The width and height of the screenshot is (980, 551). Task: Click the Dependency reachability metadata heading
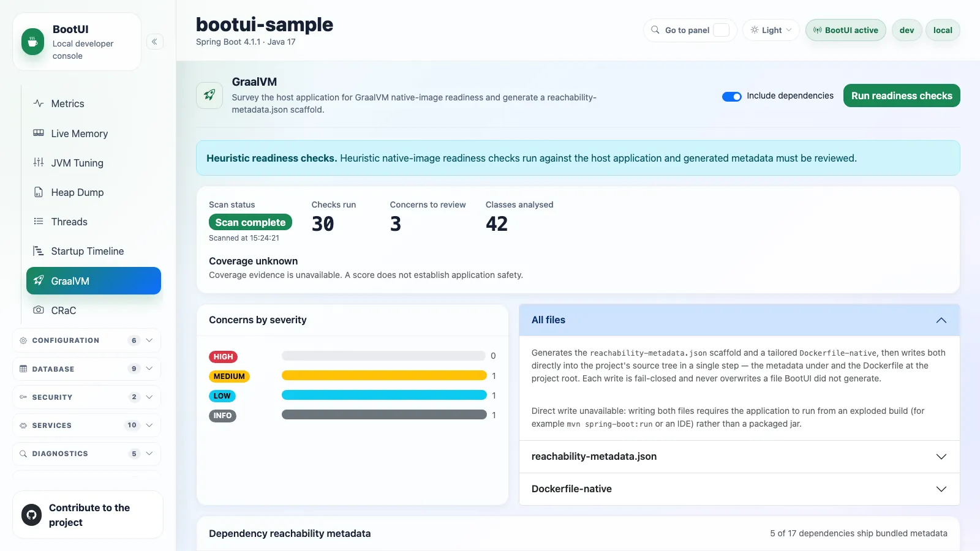pos(290,533)
